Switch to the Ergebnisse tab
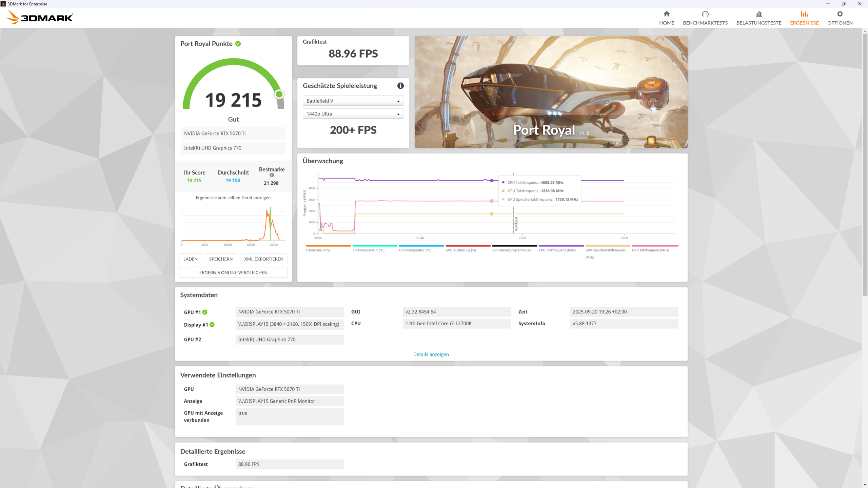This screenshot has height=488, width=868. coord(804,23)
